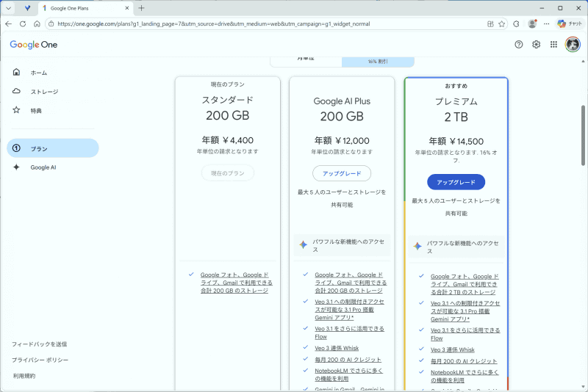Open プライバシー ポリシー link
The width and height of the screenshot is (588, 392).
[40, 360]
